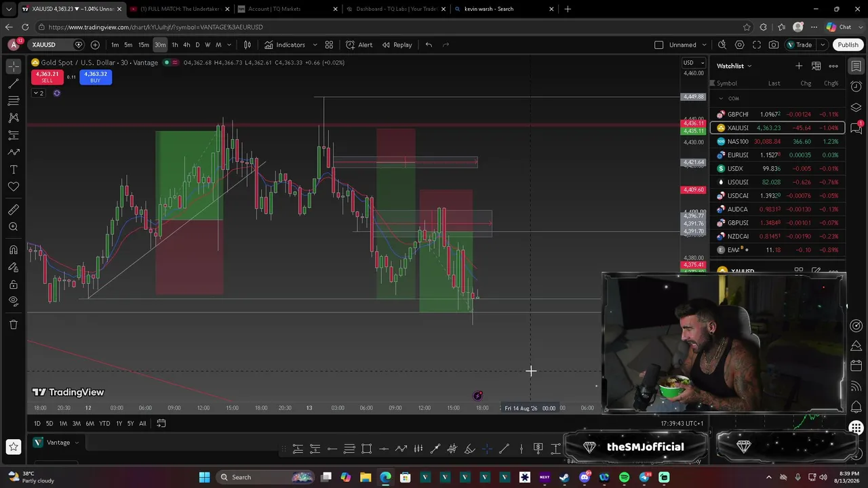Click the Publish button
The height and width of the screenshot is (488, 868).
pyautogui.click(x=848, y=45)
